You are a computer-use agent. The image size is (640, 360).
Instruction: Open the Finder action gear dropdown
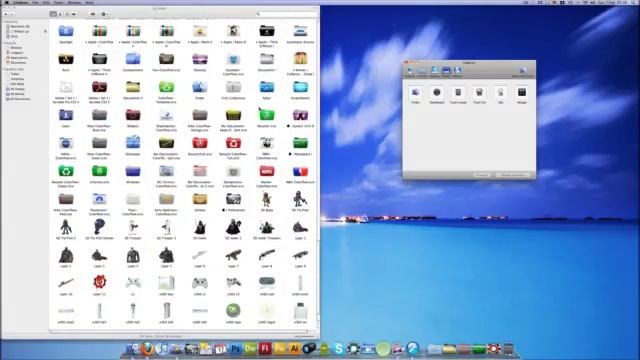point(104,14)
